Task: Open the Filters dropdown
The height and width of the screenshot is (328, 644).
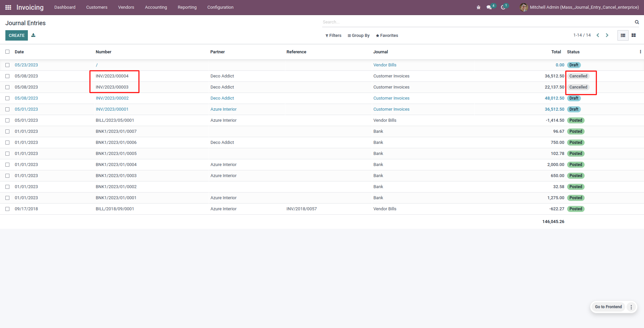Action: click(x=333, y=36)
